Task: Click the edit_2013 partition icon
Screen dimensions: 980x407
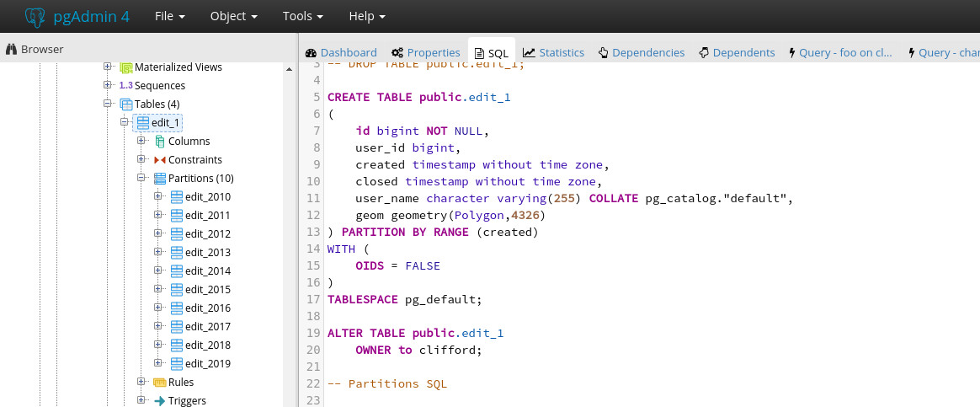Action: tap(176, 252)
